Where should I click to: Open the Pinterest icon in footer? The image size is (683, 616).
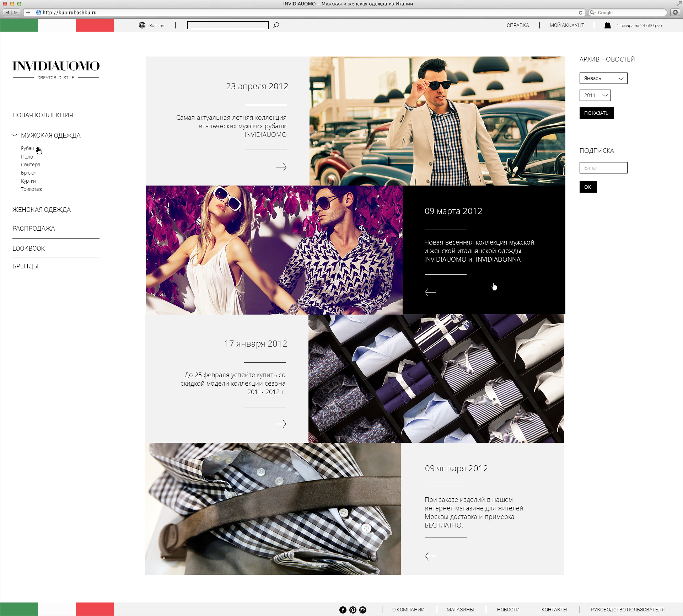(353, 610)
